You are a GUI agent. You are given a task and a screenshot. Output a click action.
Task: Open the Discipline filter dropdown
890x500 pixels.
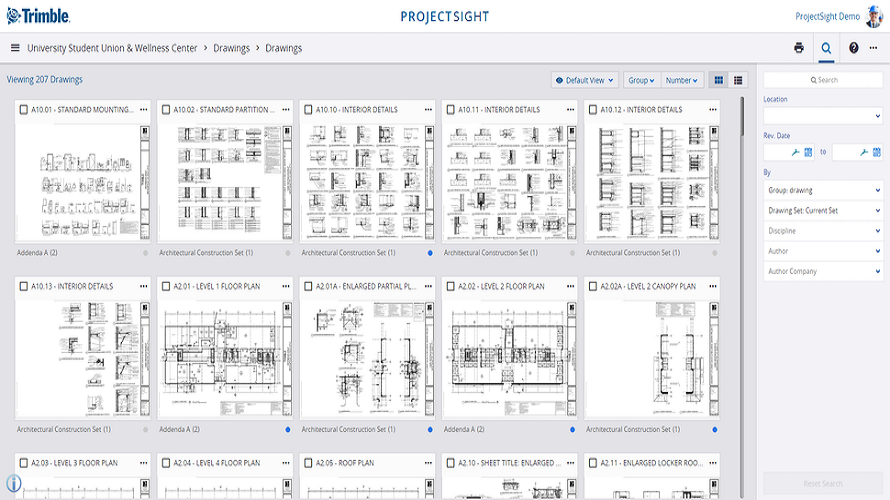[823, 231]
